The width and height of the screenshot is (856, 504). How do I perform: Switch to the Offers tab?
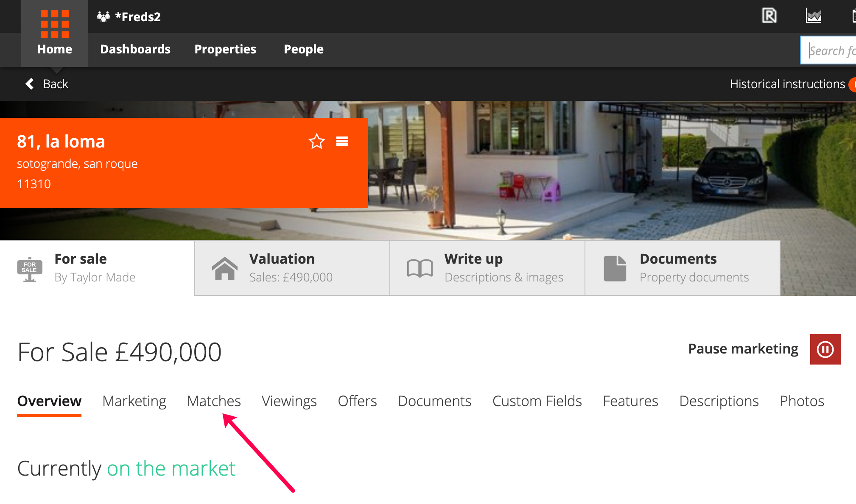pyautogui.click(x=357, y=401)
